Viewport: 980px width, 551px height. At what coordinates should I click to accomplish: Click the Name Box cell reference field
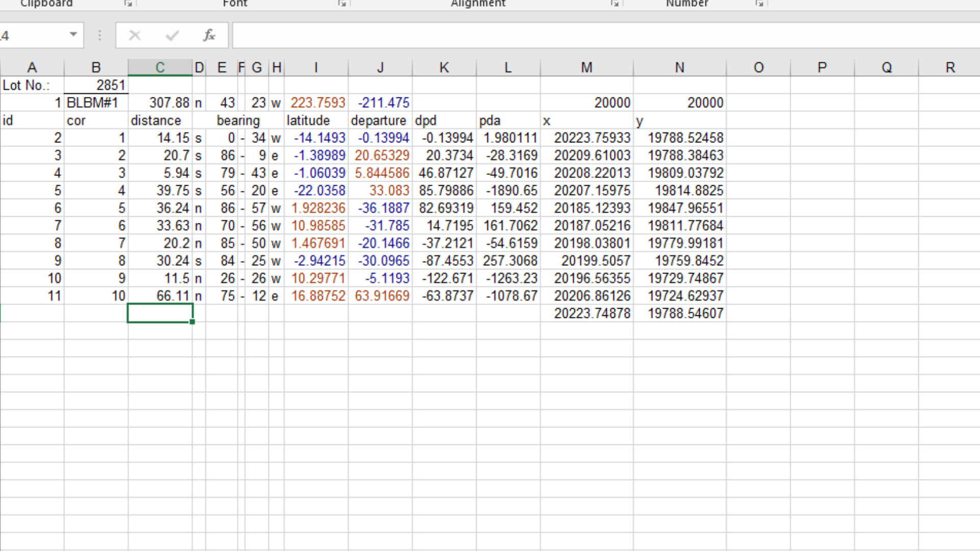[x=31, y=35]
